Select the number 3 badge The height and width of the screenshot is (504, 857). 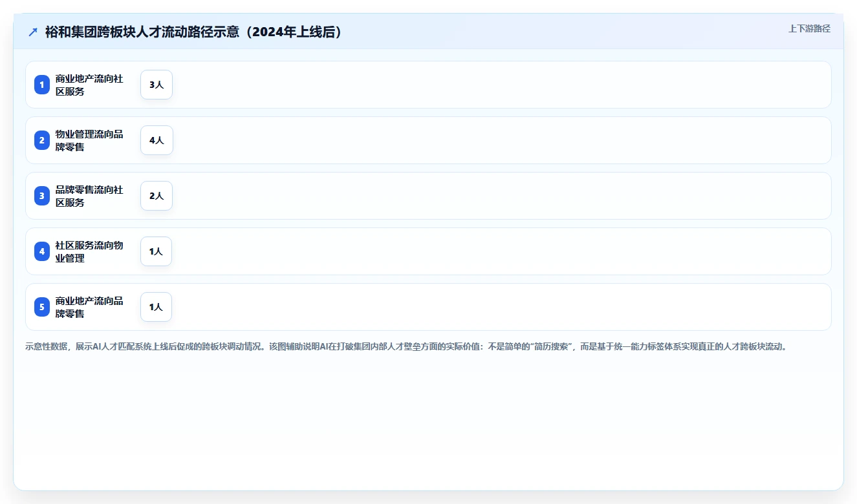click(x=42, y=196)
